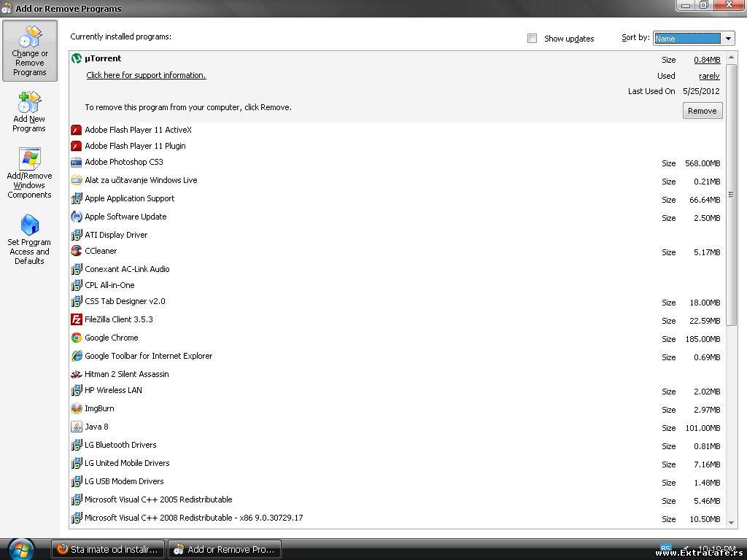Click the Microsoft Visual C++ 2005 Redistributable icon

point(76,499)
